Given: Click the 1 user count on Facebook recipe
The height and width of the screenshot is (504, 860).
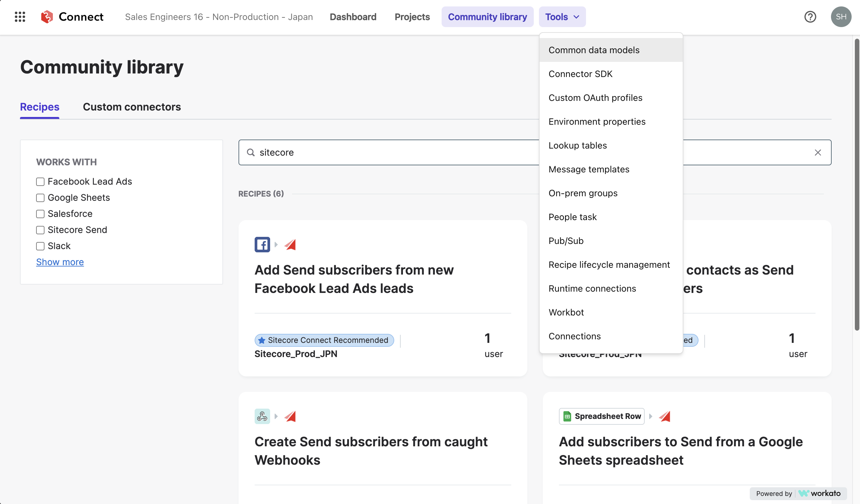Looking at the screenshot, I should point(494,345).
